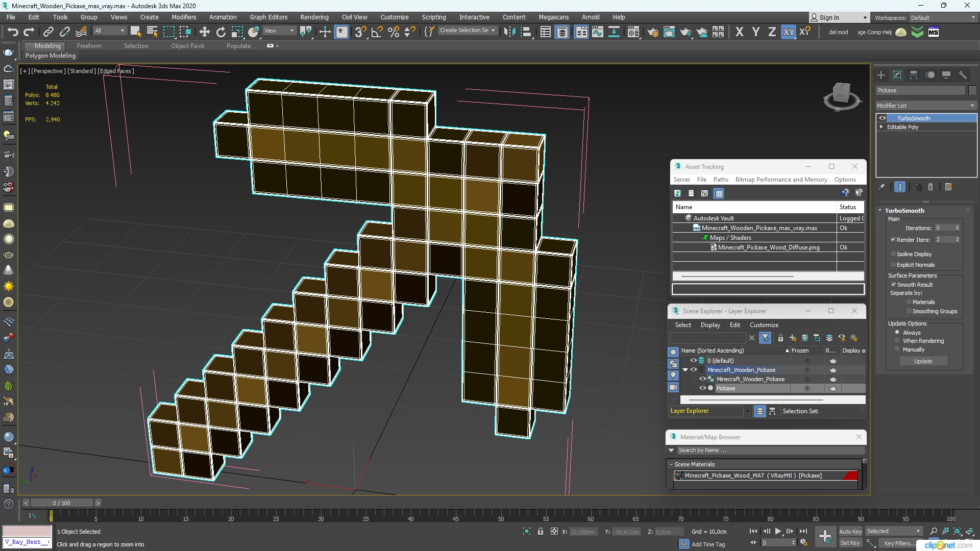Screen dimensions: 980x551
Task: Open the selection filter All dropdown
Action: (110, 31)
